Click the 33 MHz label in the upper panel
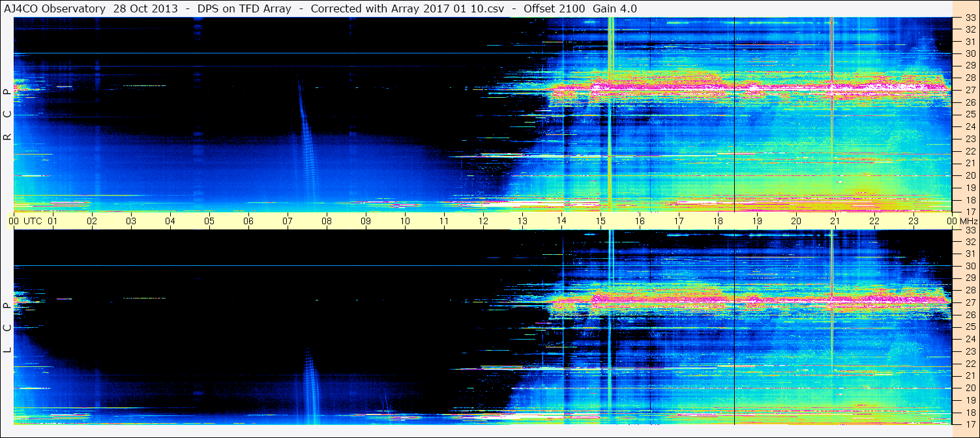 [x=970, y=18]
